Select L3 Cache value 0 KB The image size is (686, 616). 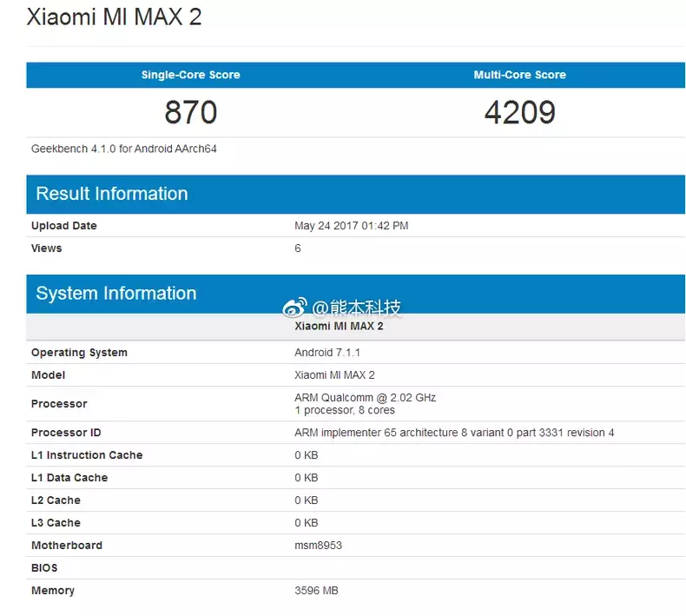(307, 523)
